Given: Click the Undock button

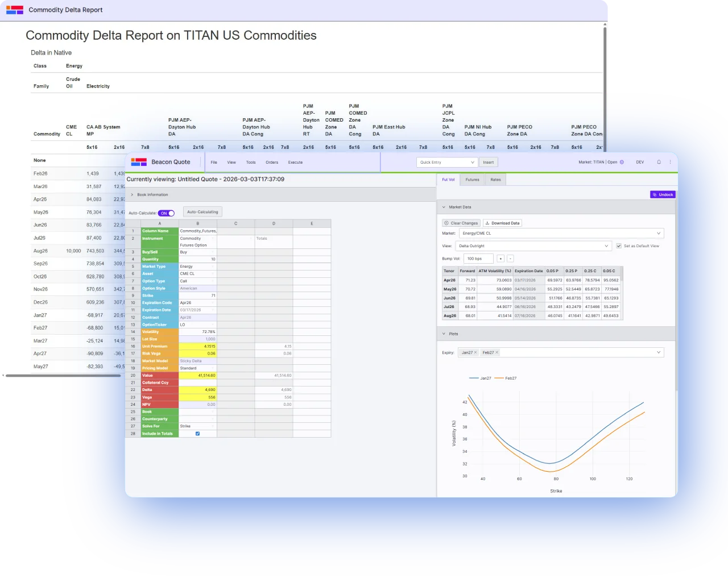Looking at the screenshot, I should point(663,194).
